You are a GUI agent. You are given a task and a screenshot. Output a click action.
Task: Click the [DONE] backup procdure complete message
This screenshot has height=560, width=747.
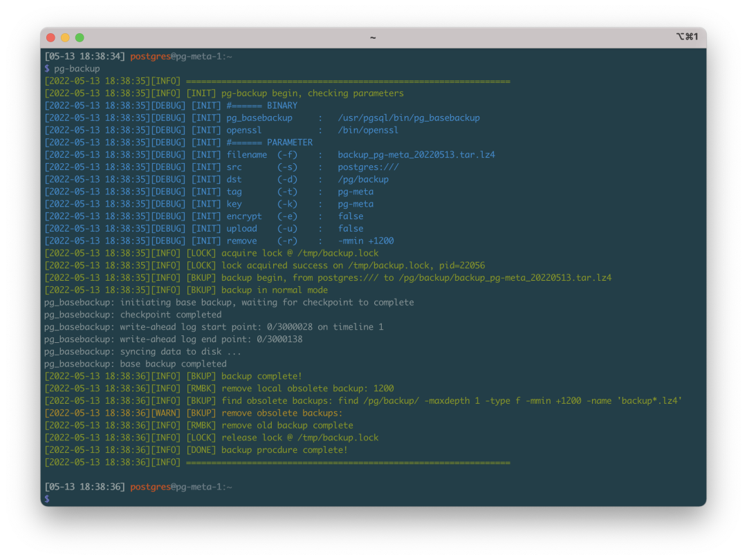[284, 450]
